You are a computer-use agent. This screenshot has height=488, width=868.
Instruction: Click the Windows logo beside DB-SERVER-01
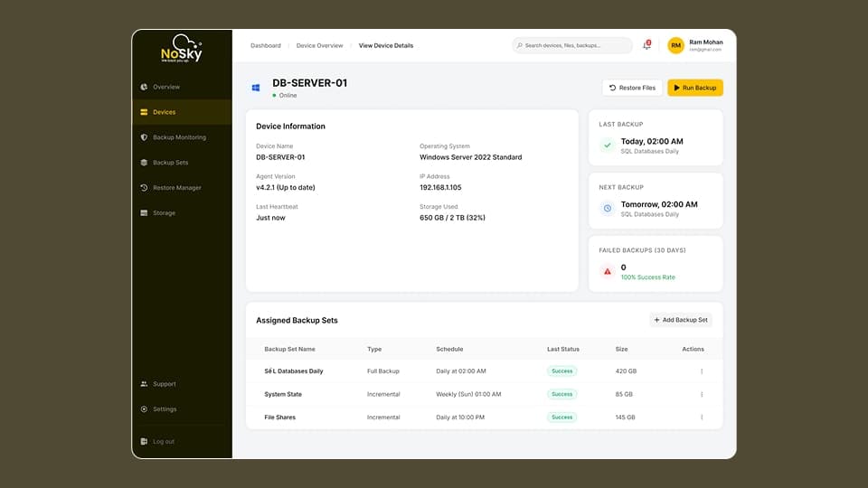(257, 88)
